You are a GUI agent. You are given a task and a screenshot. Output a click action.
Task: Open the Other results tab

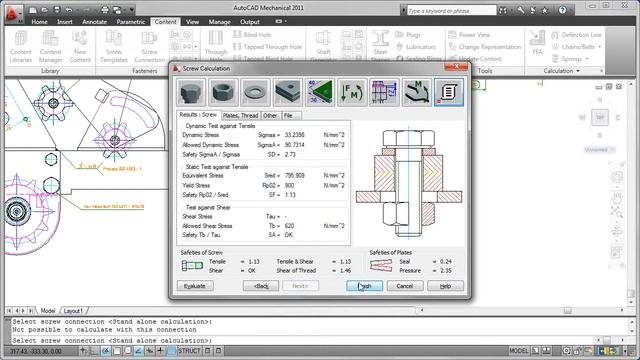coord(270,116)
